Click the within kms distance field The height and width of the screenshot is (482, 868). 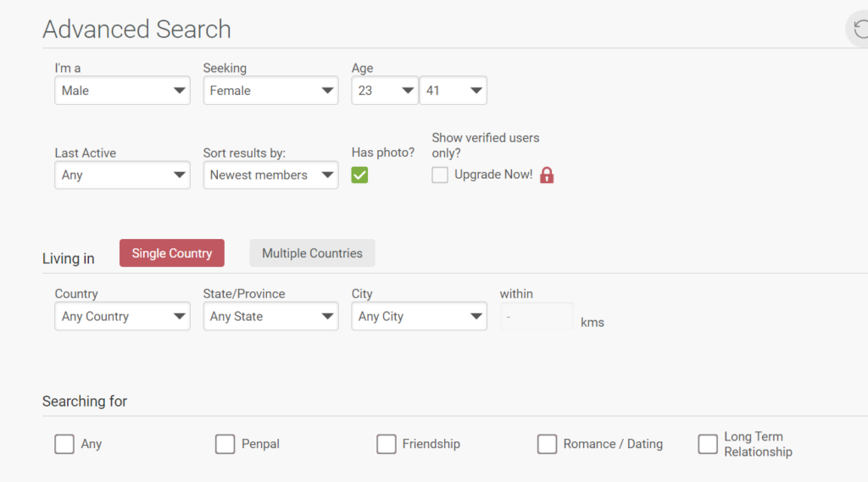pyautogui.click(x=537, y=317)
